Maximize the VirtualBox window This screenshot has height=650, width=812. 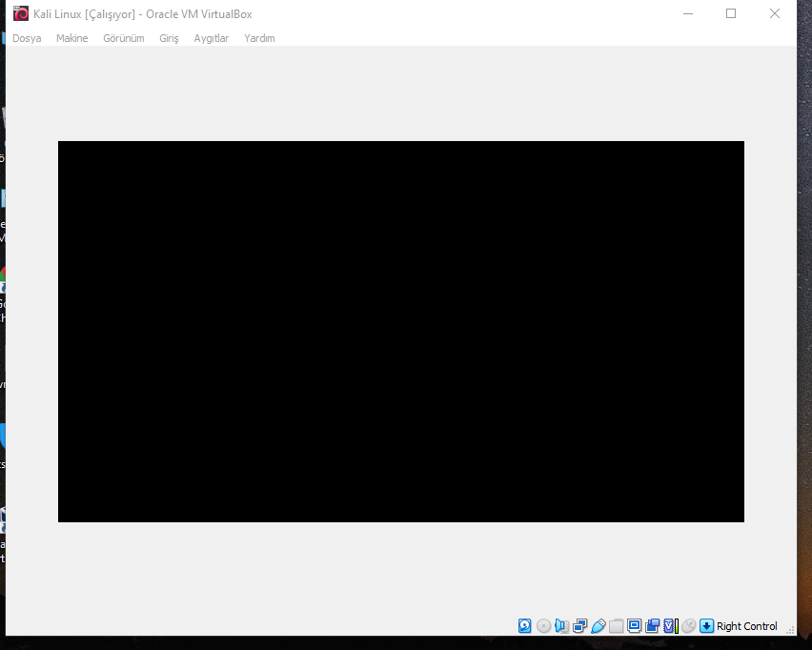[731, 14]
